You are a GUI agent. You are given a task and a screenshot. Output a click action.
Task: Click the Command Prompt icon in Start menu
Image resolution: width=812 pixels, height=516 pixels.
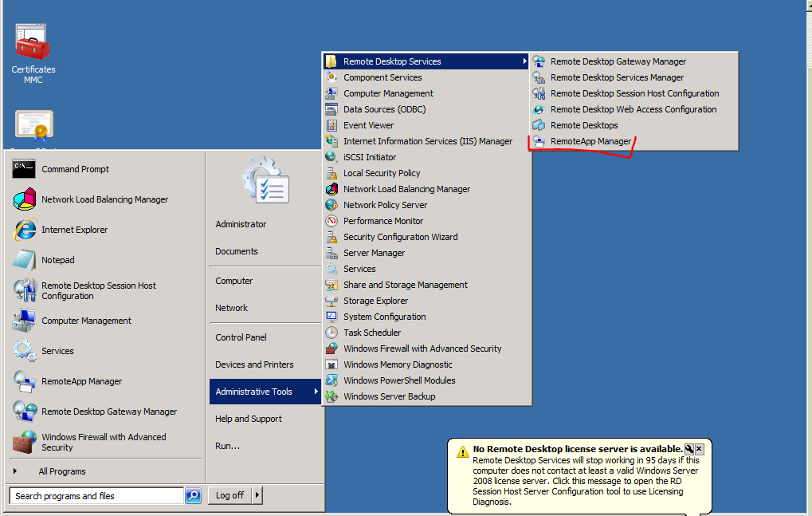(24, 169)
